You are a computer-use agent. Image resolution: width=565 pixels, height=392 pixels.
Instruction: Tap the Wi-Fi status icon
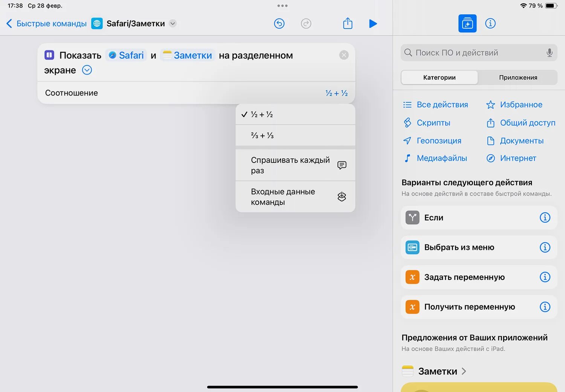pyautogui.click(x=524, y=6)
